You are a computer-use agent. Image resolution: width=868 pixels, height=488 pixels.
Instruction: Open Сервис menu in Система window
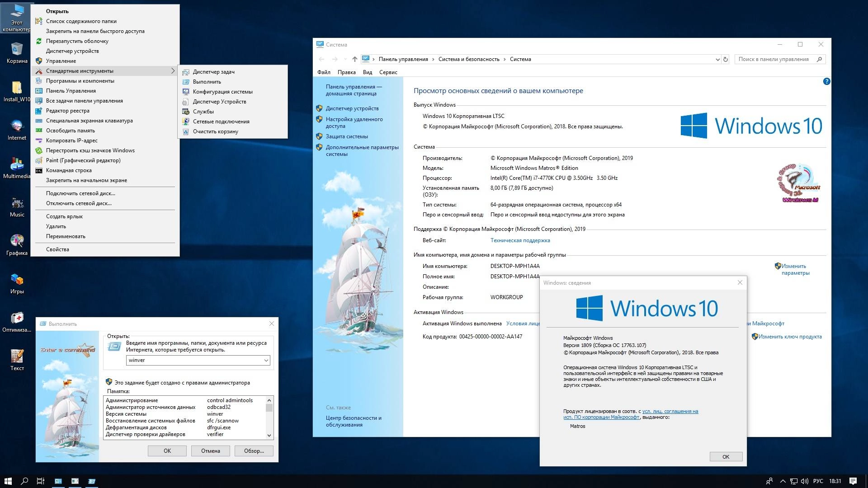pyautogui.click(x=388, y=72)
